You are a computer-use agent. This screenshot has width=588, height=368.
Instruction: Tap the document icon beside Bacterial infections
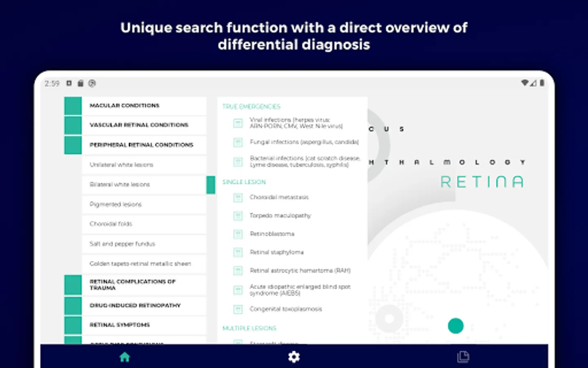(238, 162)
